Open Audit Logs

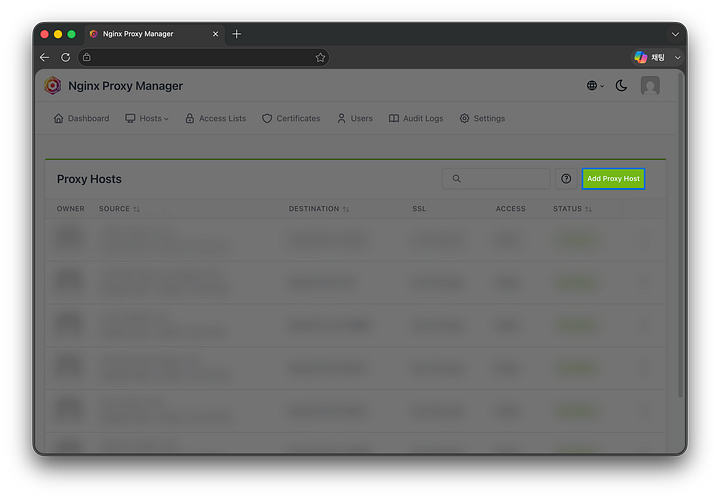point(416,118)
